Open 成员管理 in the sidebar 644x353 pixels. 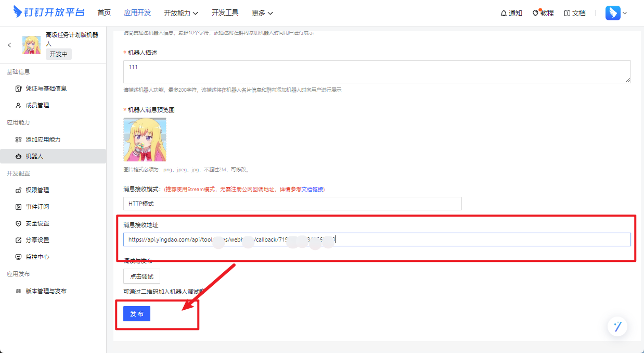[37, 105]
